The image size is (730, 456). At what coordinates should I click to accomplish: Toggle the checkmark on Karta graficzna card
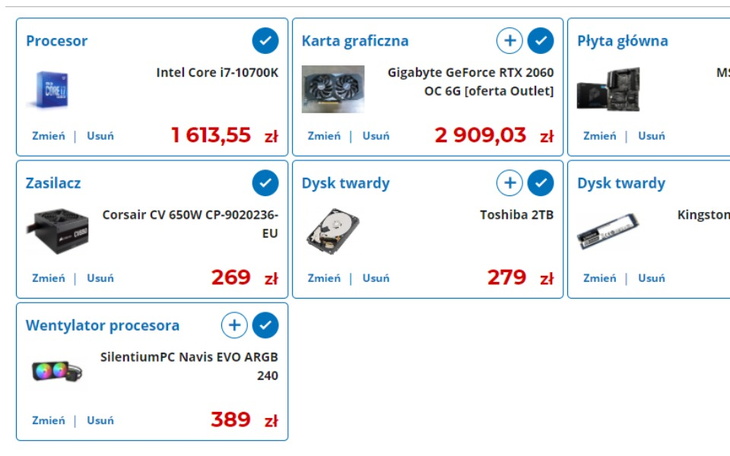click(x=541, y=40)
